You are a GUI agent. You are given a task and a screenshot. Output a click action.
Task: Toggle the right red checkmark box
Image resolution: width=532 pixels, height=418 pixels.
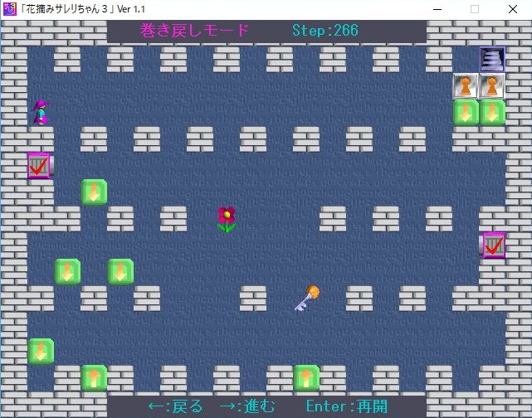click(x=494, y=245)
